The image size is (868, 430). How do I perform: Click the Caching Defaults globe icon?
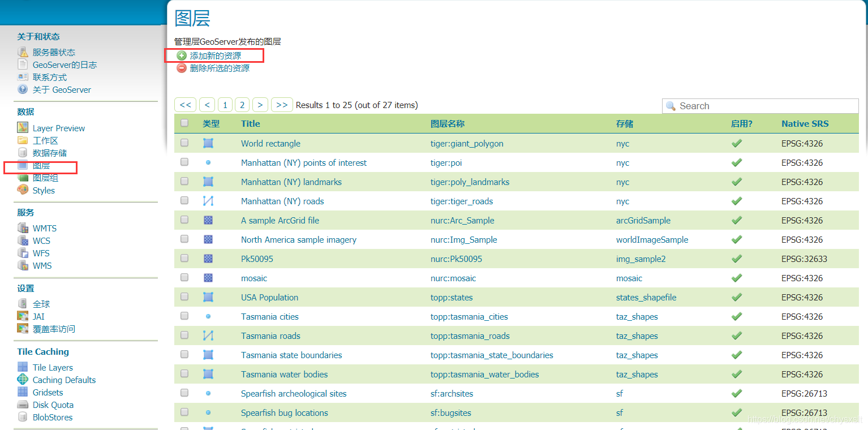[x=23, y=380]
